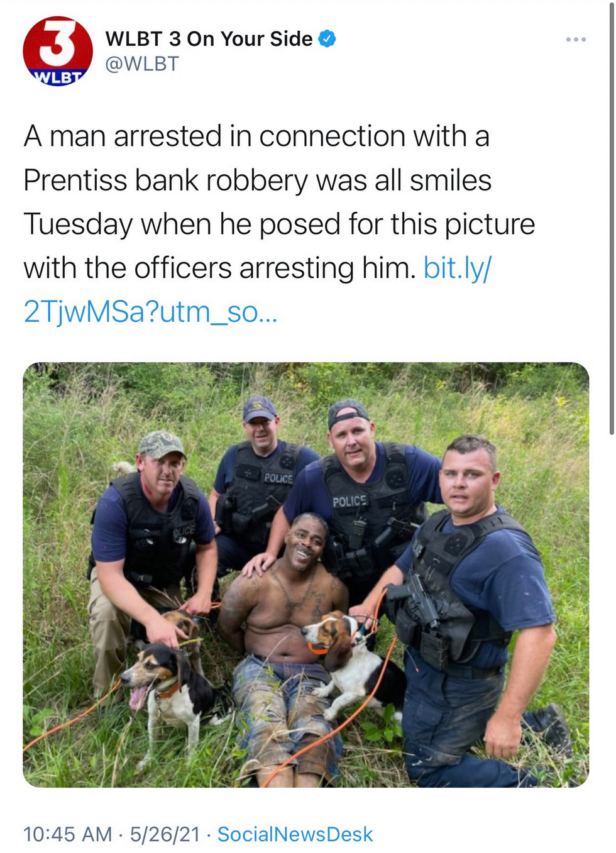Click the 2TjwMSa?utm_so… link text
Screen dimensions: 616x853
click(x=150, y=312)
